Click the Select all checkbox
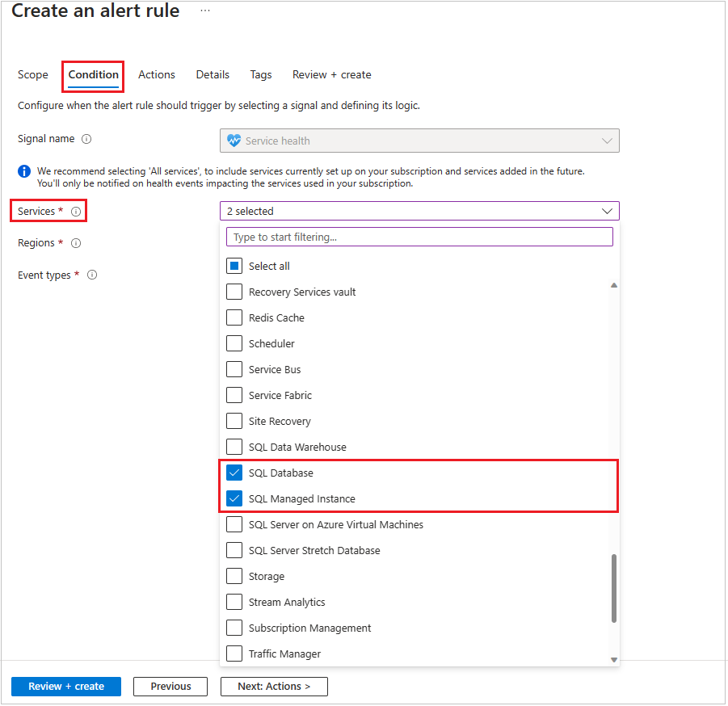The height and width of the screenshot is (706, 728). point(234,265)
